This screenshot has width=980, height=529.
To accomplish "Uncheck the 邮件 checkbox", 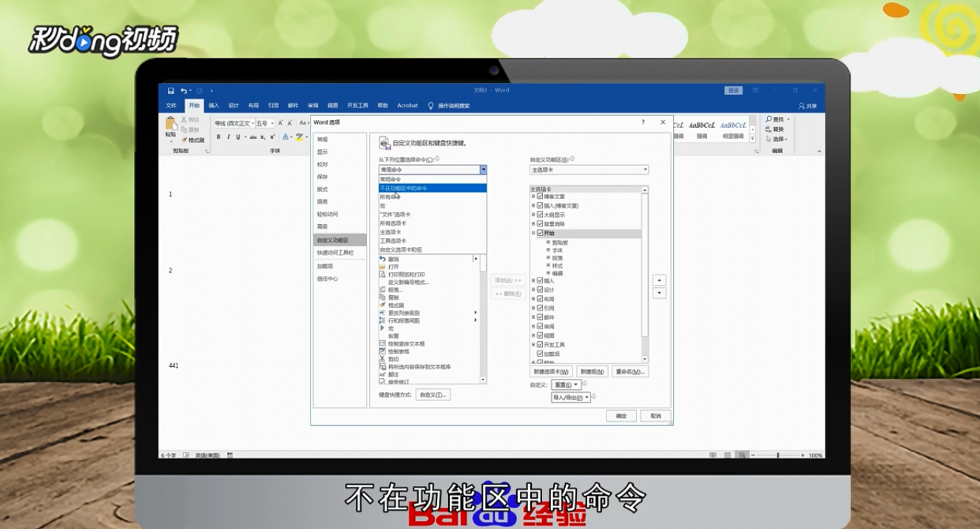I will (x=540, y=317).
